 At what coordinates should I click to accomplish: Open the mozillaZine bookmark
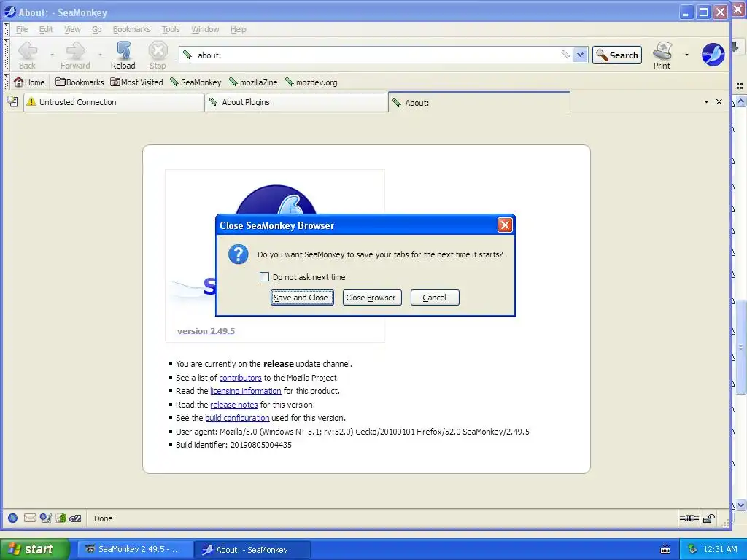[x=253, y=82]
